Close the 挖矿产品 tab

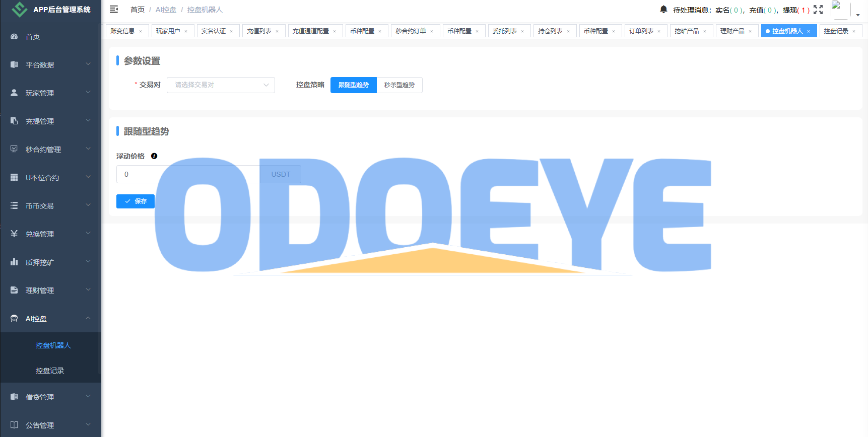[x=705, y=31]
